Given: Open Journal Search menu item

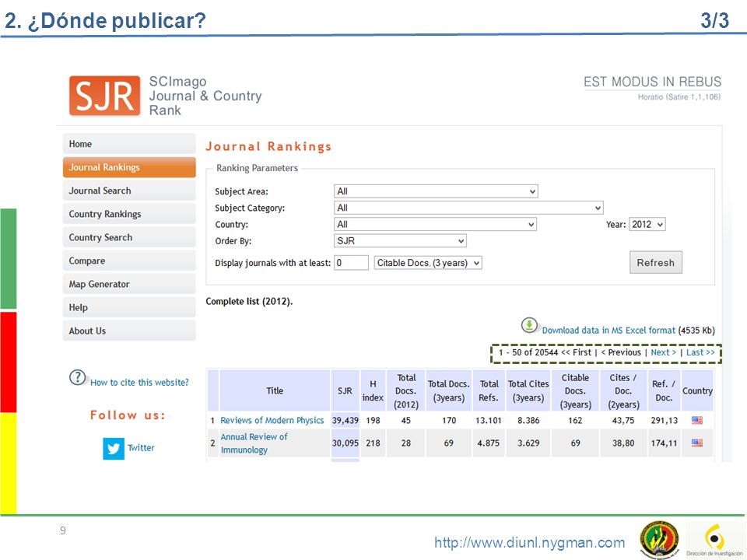Looking at the screenshot, I should point(129,191).
